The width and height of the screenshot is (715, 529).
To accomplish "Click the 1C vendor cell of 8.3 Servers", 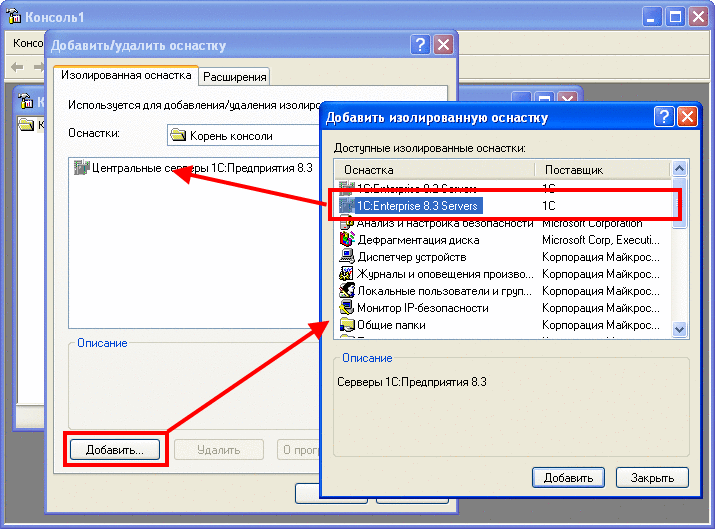I will tap(549, 206).
